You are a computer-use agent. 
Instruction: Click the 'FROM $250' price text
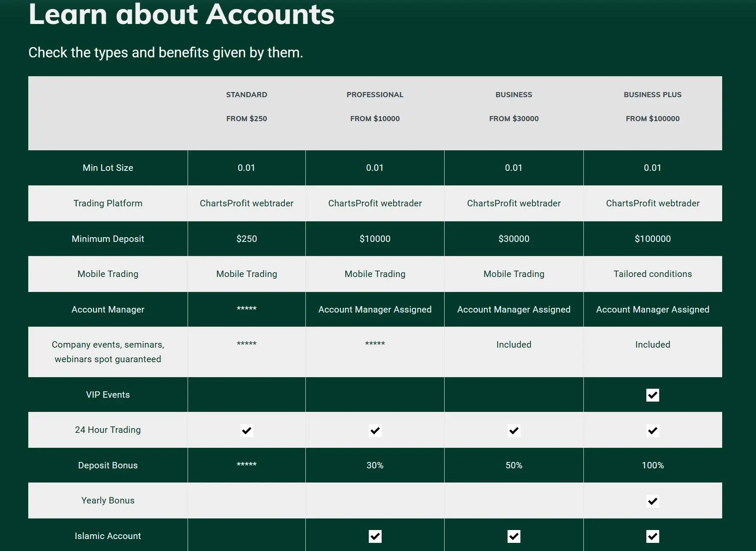click(246, 119)
